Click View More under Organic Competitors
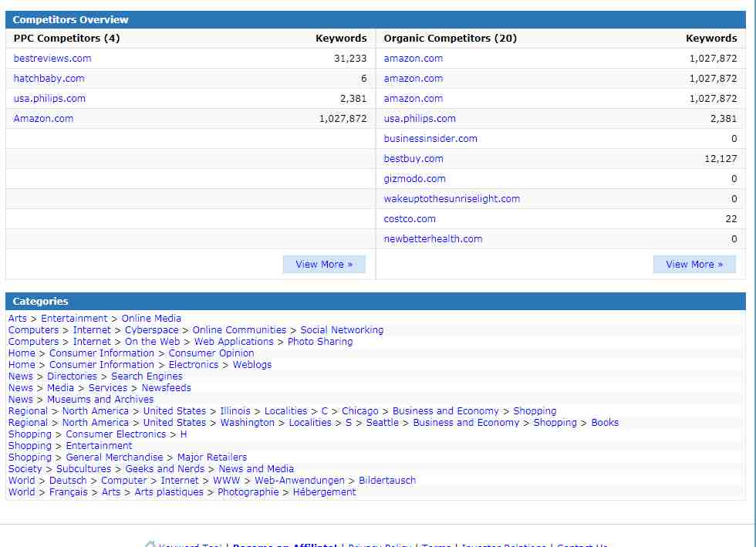Viewport: 756px width, 547px height. (694, 265)
